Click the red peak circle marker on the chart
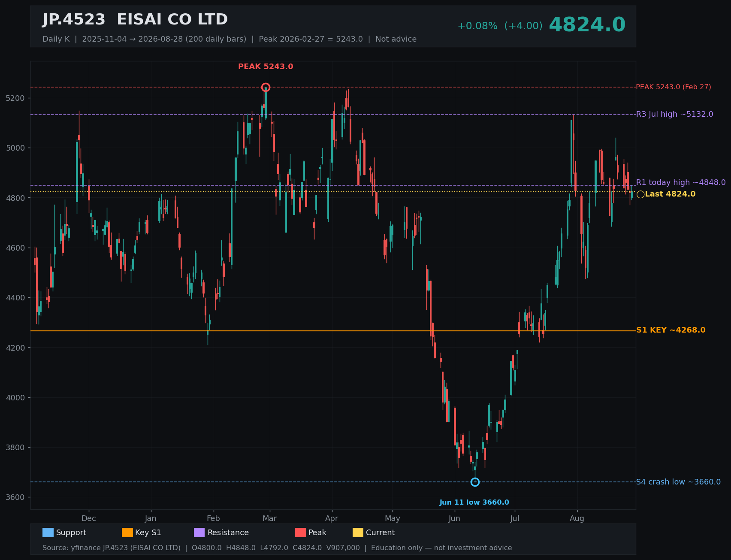Screen dimensions: 731x560 (266, 87)
